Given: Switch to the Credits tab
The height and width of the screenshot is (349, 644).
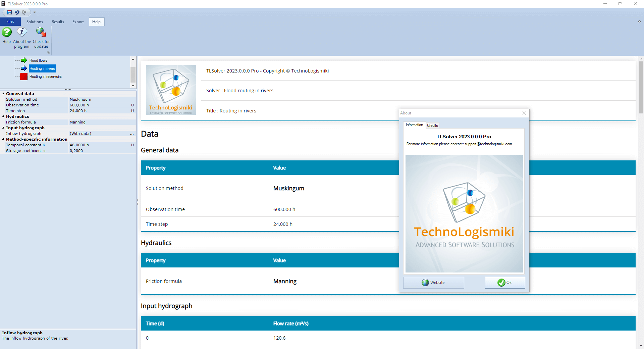Looking at the screenshot, I should [x=432, y=126].
